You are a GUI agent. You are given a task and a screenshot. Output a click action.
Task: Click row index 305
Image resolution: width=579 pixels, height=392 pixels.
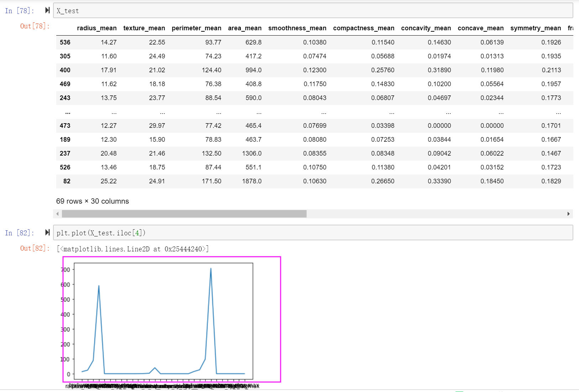pyautogui.click(x=65, y=56)
